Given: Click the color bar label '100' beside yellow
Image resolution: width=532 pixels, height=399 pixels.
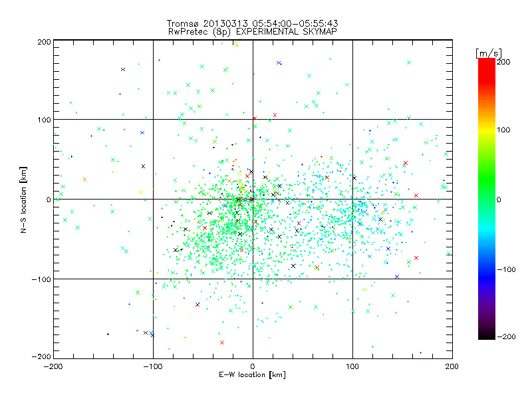Looking at the screenshot, I should (x=503, y=130).
